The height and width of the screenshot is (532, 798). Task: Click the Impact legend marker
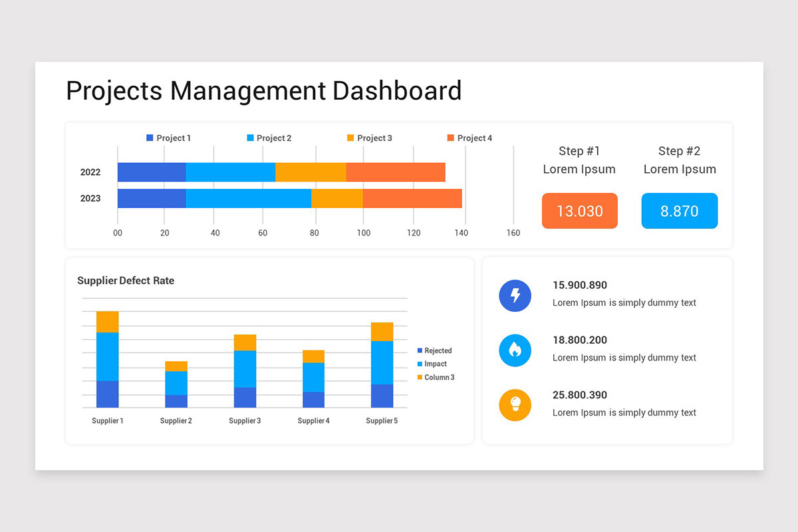420,364
